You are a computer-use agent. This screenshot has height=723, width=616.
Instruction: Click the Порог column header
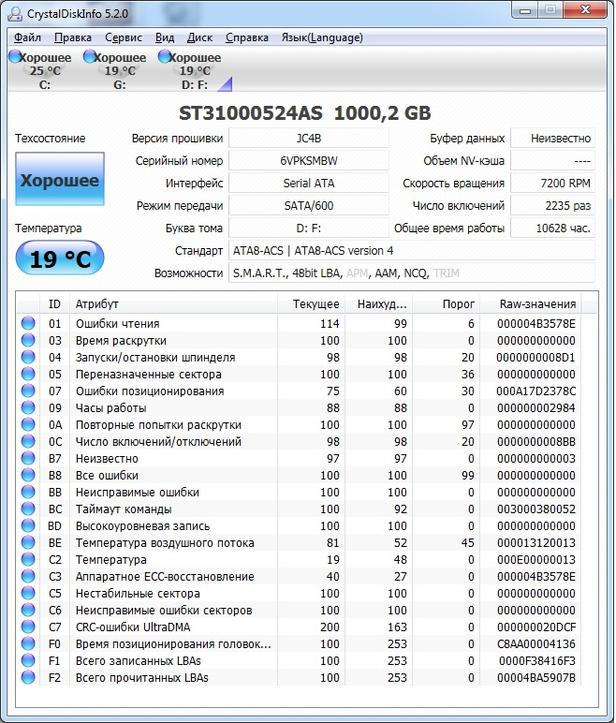446,304
